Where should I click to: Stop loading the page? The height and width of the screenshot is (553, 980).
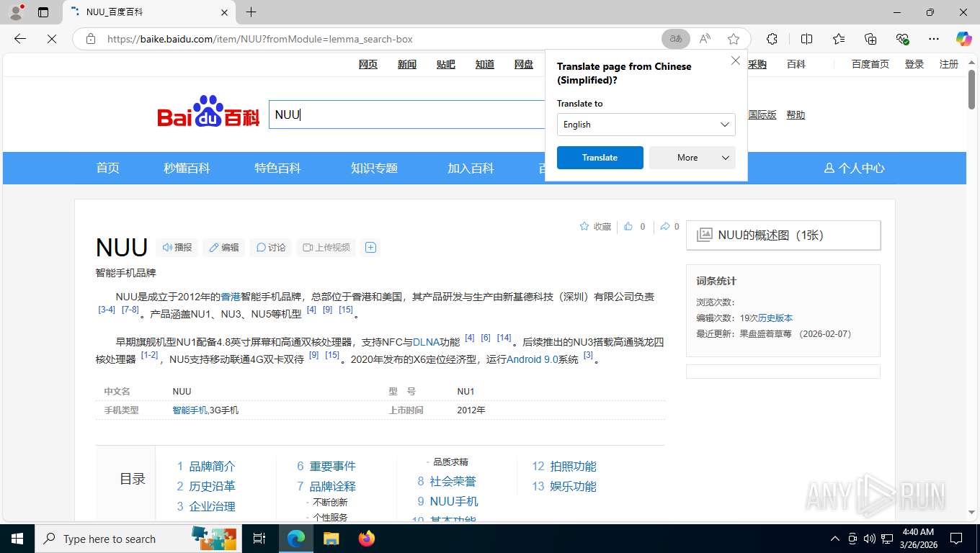tap(52, 39)
